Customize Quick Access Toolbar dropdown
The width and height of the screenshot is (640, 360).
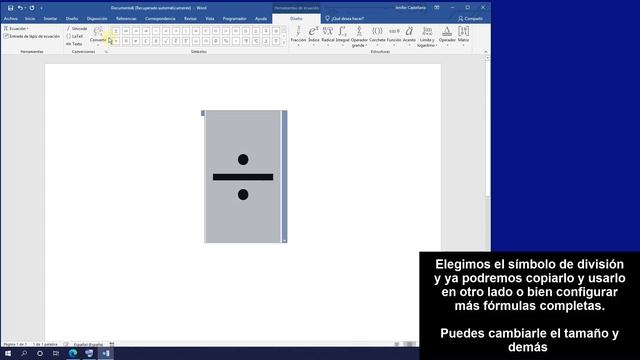point(41,8)
